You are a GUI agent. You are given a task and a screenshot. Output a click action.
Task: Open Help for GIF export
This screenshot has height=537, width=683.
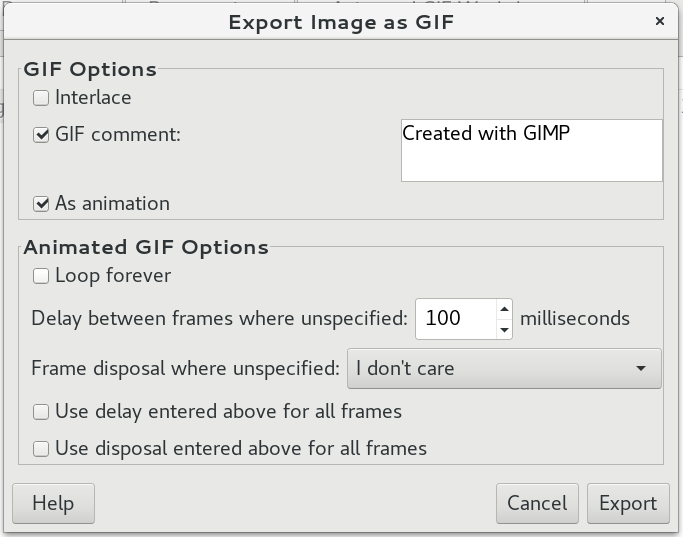coord(53,504)
